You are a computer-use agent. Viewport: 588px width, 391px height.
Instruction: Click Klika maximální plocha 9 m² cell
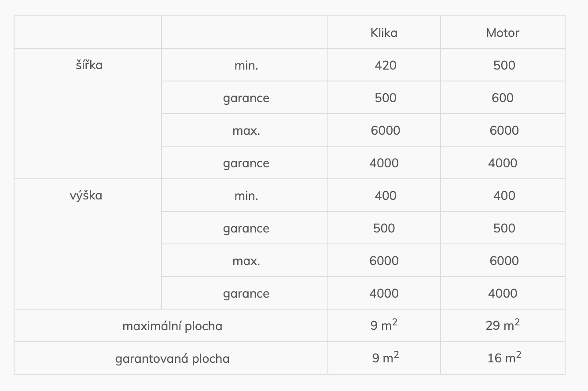(384, 325)
